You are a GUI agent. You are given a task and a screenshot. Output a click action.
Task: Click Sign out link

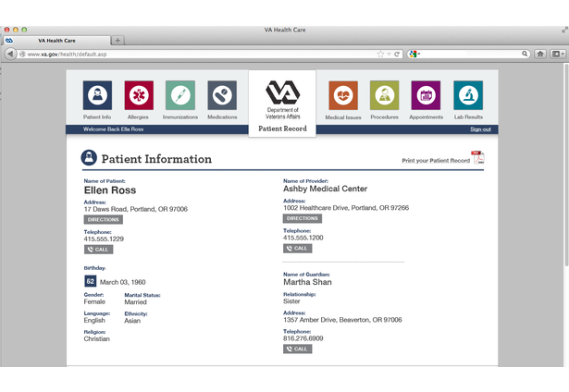[x=480, y=129]
